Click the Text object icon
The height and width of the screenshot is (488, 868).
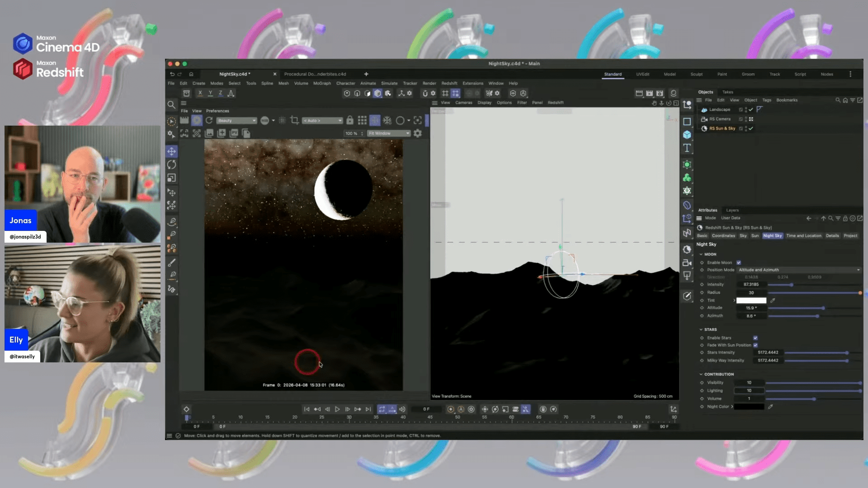click(x=687, y=148)
